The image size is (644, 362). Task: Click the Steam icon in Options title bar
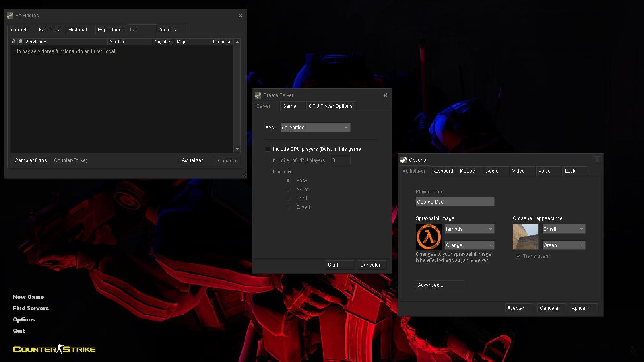404,160
